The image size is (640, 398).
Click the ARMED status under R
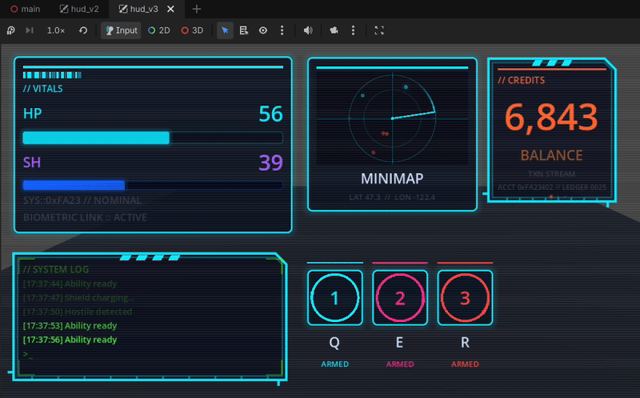pos(465,364)
